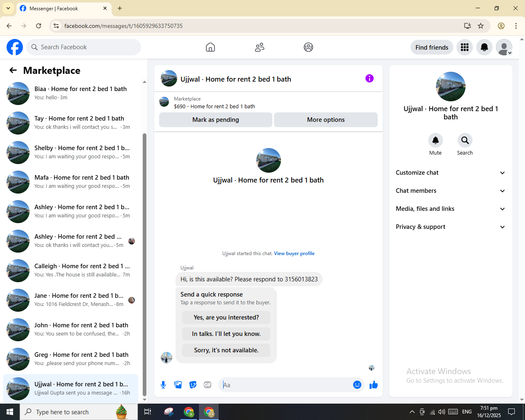Viewport: 525px width, 420px height.
Task: Open the Facebook menu grid icon
Action: point(465,47)
